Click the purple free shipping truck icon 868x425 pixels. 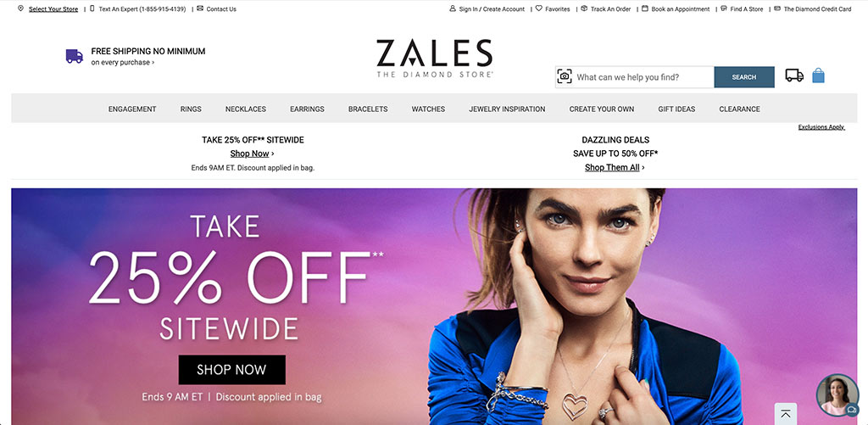(75, 56)
